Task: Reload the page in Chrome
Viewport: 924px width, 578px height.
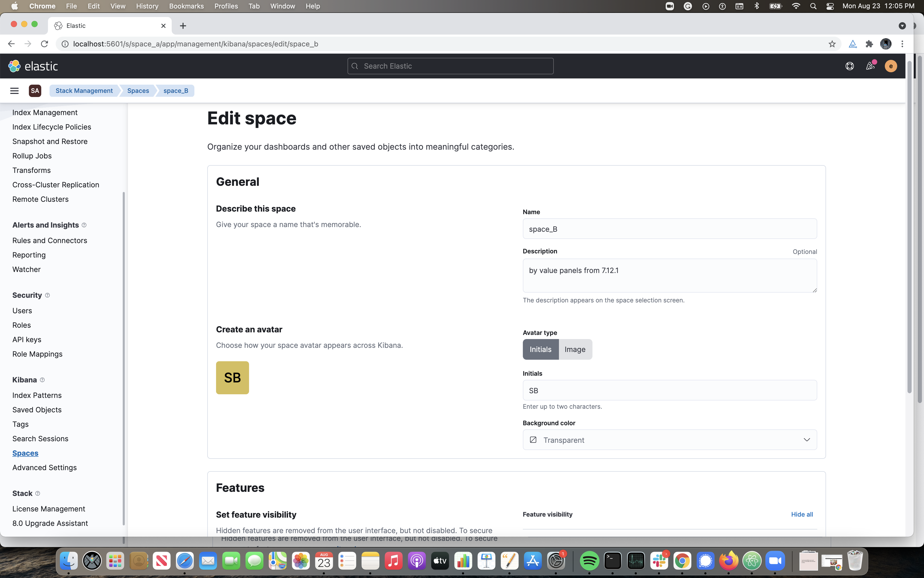Action: (44, 44)
